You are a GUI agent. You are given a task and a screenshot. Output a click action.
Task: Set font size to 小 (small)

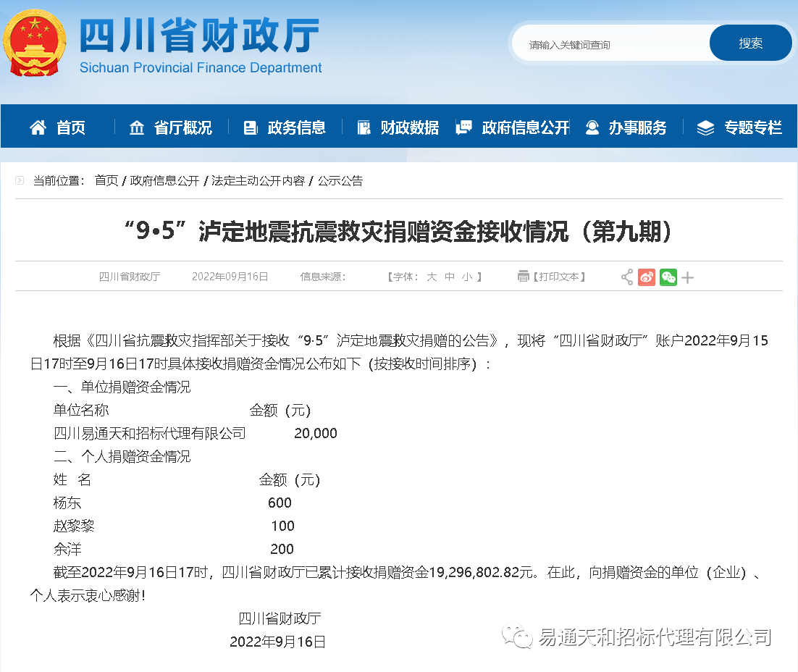click(467, 277)
